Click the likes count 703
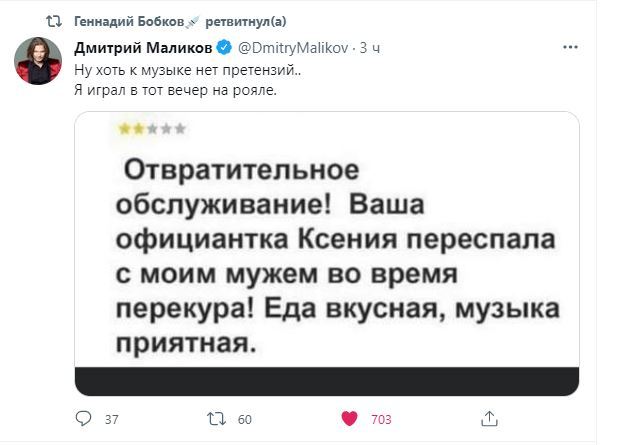The height and width of the screenshot is (445, 618). 381,420
